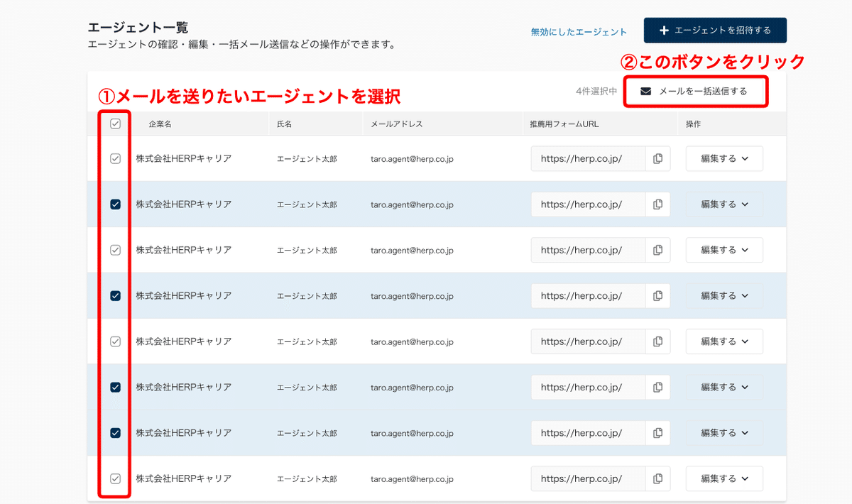Copy the form URL in the fourth row
Screen dimensions: 852x504
point(657,295)
